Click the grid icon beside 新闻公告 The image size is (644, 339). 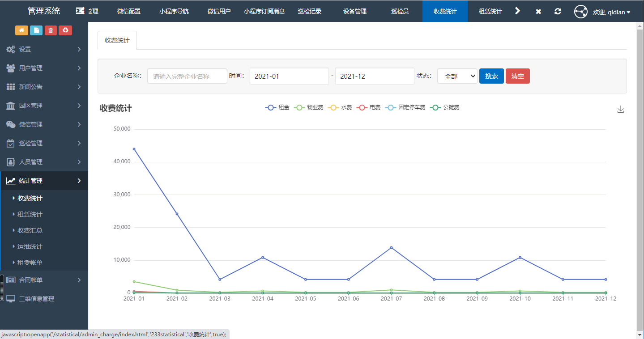11,87
